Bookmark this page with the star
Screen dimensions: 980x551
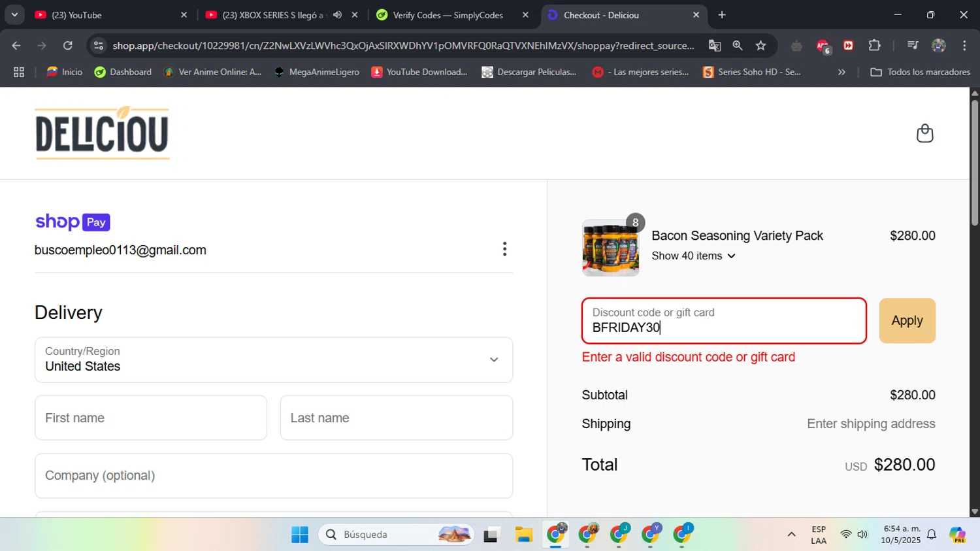pyautogui.click(x=760, y=45)
